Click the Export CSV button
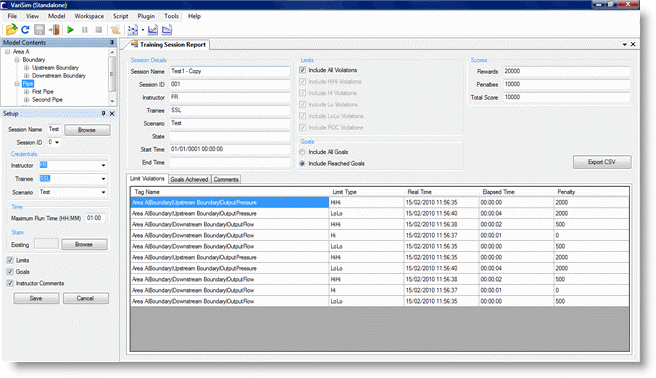 click(x=602, y=162)
